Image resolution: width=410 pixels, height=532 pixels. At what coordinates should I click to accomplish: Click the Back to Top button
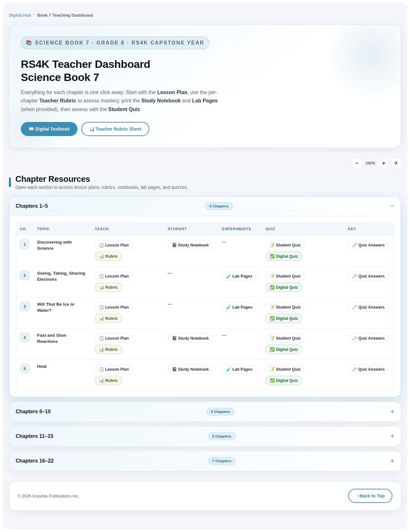coord(370,496)
